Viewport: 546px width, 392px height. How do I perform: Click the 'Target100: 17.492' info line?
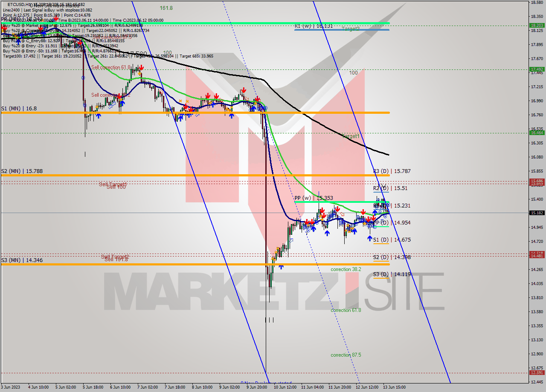point(108,56)
